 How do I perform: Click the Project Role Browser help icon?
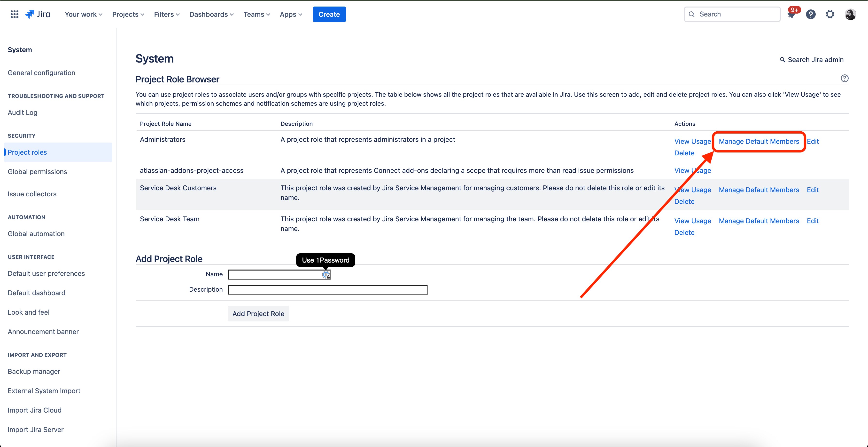845,78
